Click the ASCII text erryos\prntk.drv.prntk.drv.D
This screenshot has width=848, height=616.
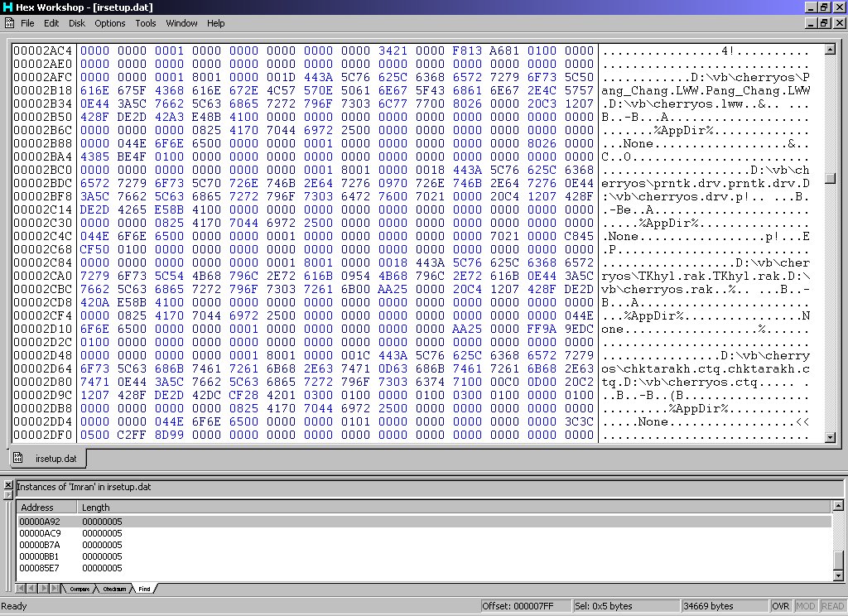(x=706, y=183)
